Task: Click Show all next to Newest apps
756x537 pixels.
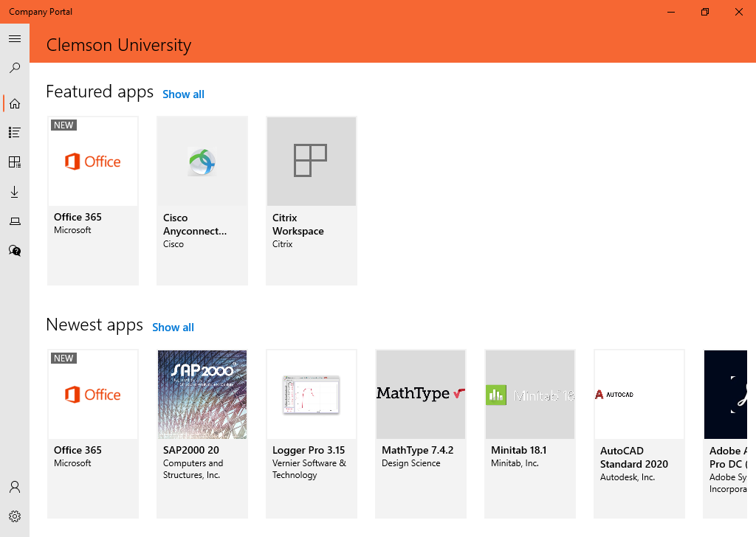Action: tap(173, 328)
